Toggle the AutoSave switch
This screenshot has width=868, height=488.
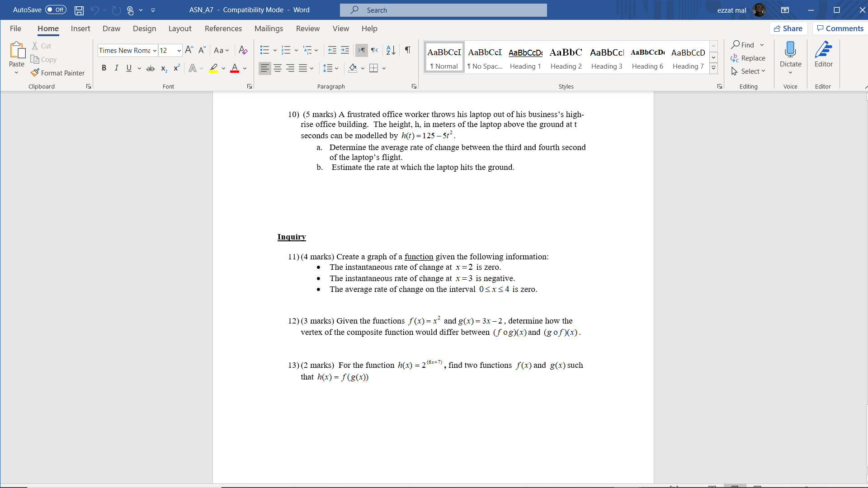[x=56, y=10]
